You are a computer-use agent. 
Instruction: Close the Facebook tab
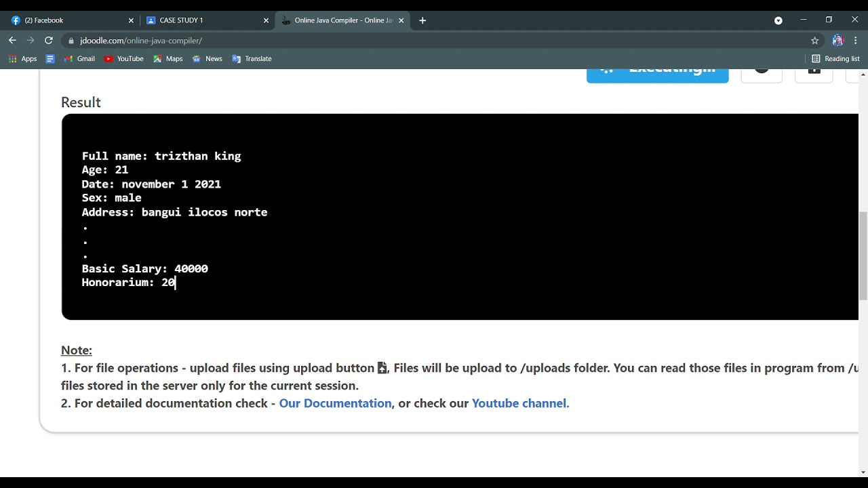click(x=131, y=20)
